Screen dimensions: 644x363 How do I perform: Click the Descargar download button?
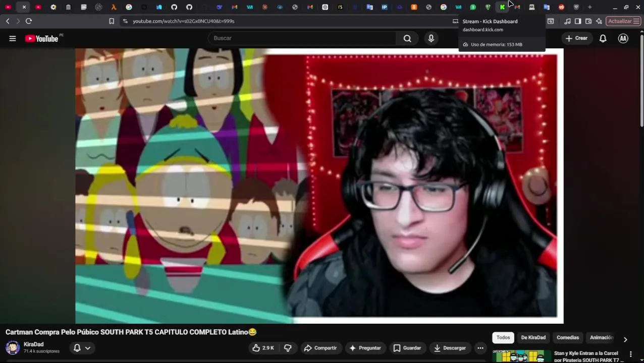(x=450, y=348)
